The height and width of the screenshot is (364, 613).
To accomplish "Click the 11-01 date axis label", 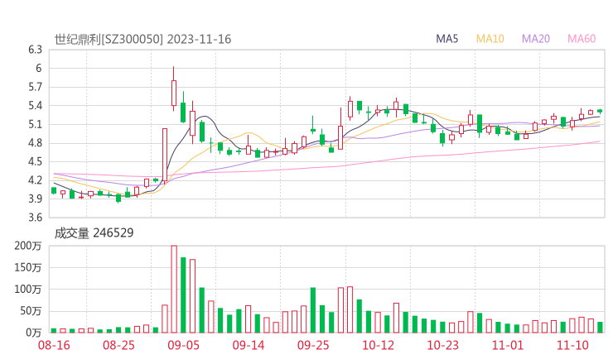I will (x=508, y=345).
